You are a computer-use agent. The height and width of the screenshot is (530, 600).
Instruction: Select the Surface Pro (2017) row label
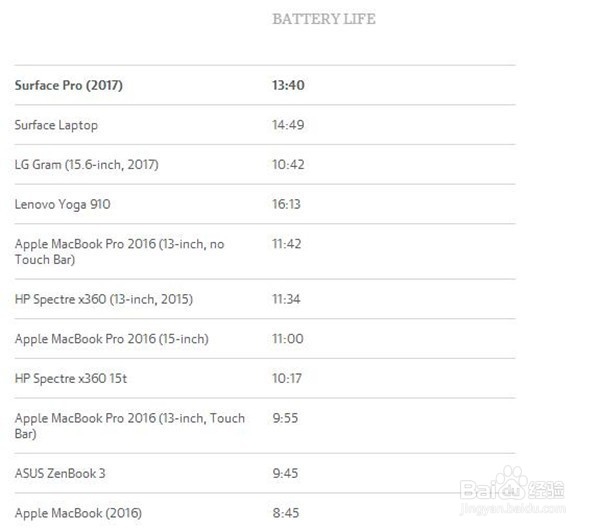click(x=68, y=86)
